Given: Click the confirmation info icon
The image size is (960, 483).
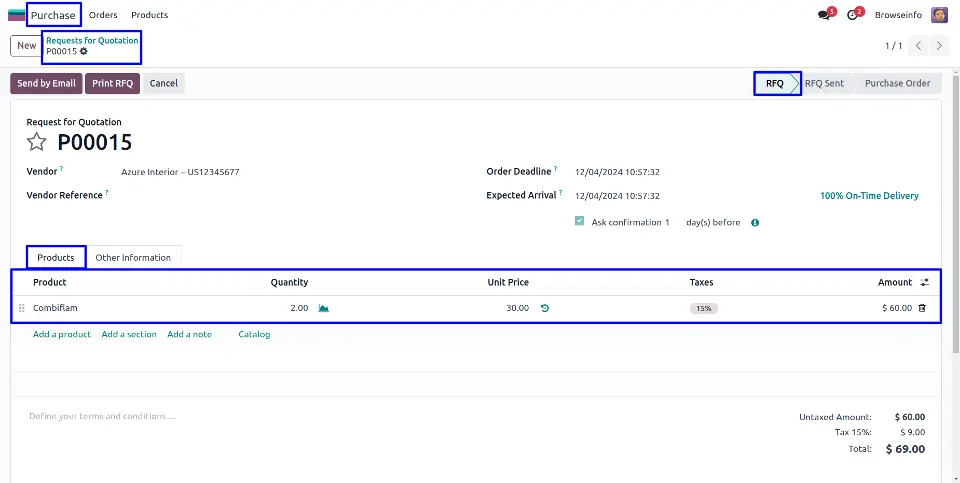Looking at the screenshot, I should point(755,223).
